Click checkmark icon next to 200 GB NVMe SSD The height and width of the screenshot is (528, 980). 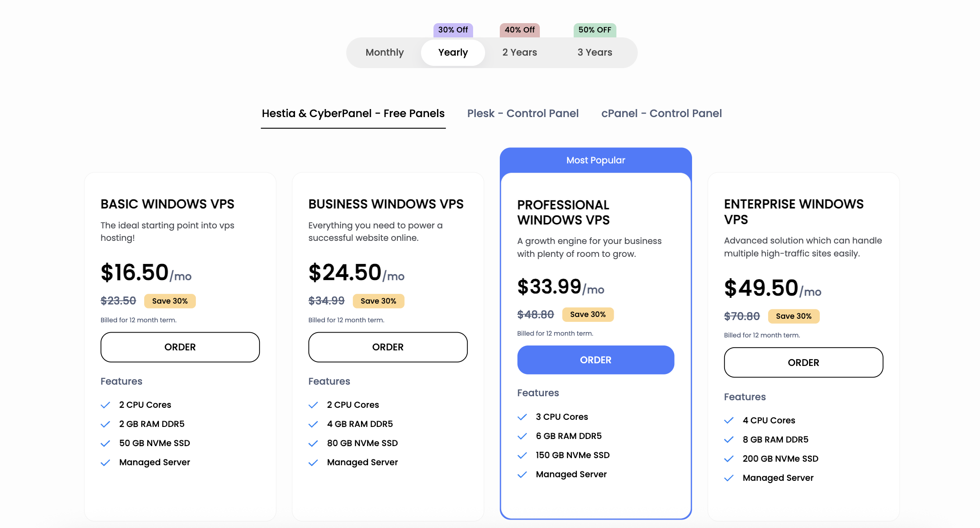tap(729, 459)
